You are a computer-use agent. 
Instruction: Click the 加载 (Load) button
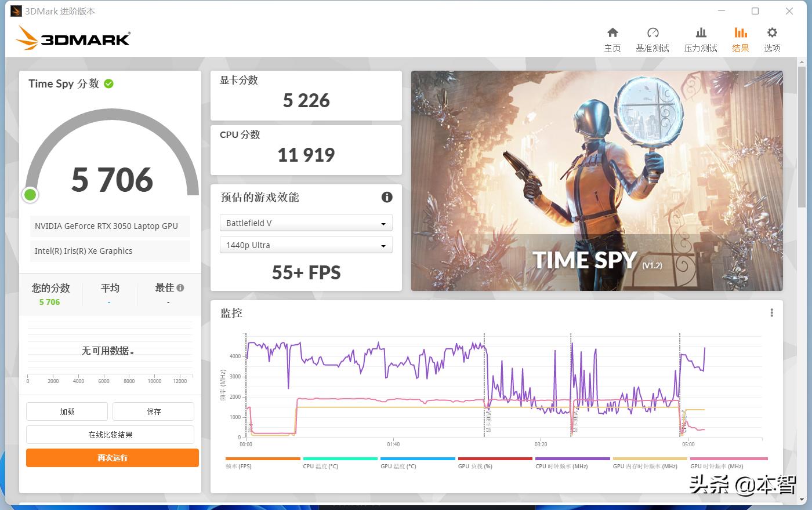pos(67,411)
